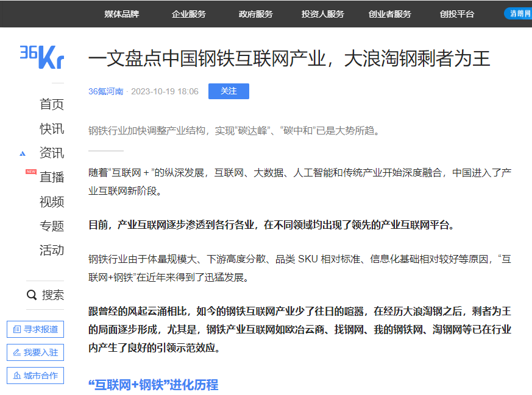The height and width of the screenshot is (395, 532).
Task: Select 投资人服务 from the top bar
Action: coord(322,15)
